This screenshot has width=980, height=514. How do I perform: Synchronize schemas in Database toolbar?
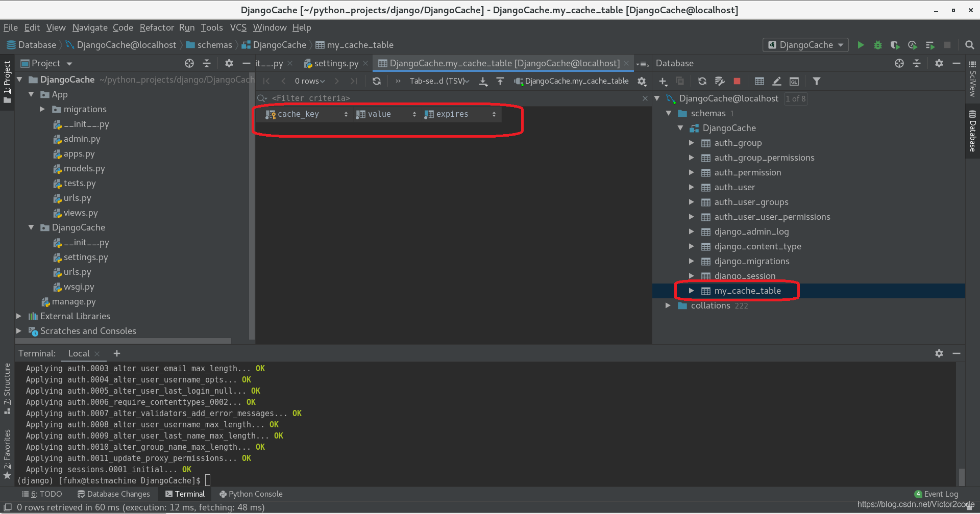[x=720, y=81]
